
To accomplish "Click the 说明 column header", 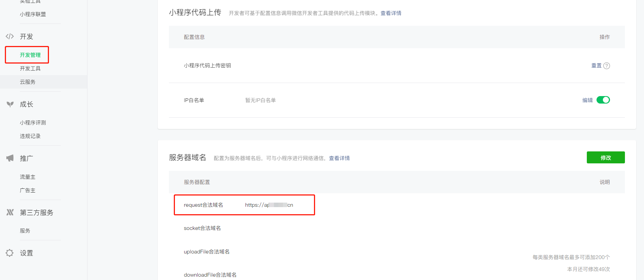I will (605, 182).
